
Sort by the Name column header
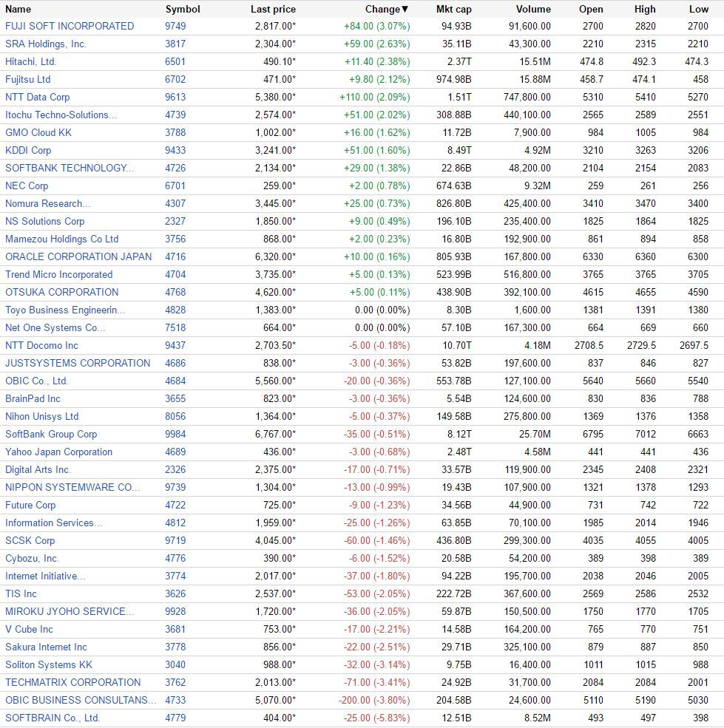18,10
